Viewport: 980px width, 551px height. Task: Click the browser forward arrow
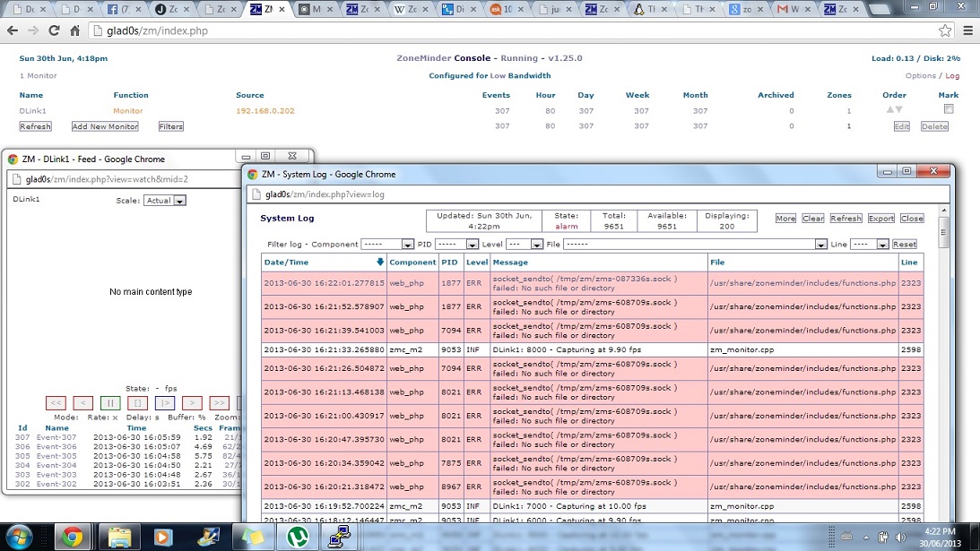point(33,30)
